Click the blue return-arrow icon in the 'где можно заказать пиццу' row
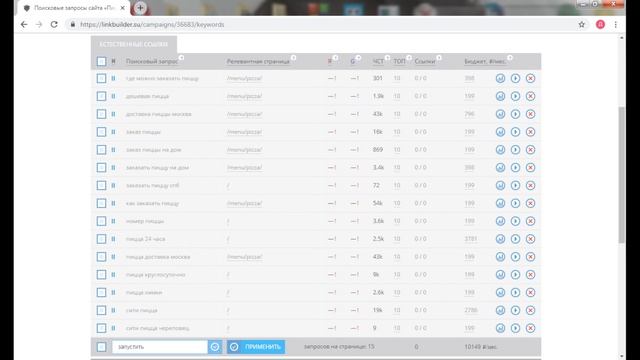This screenshot has height=360, width=640. point(500,78)
